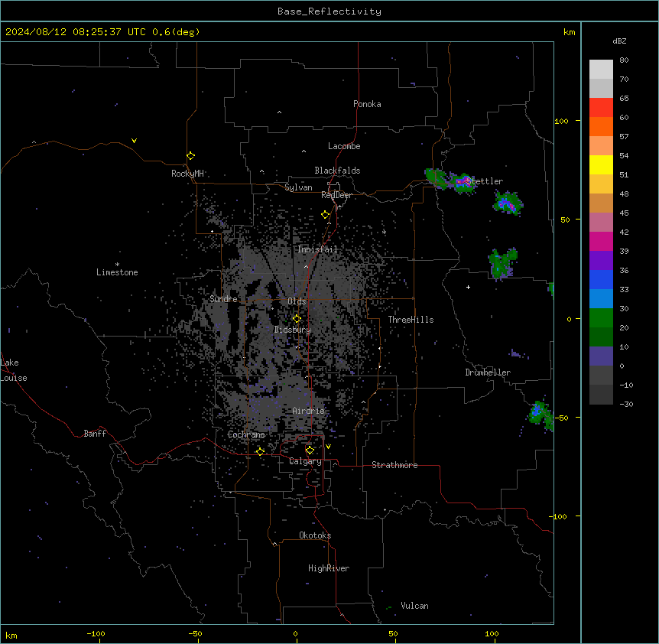The height and width of the screenshot is (644, 659).
Task: Click the green 30-20 dBZ legend swatch
Action: pos(601,318)
